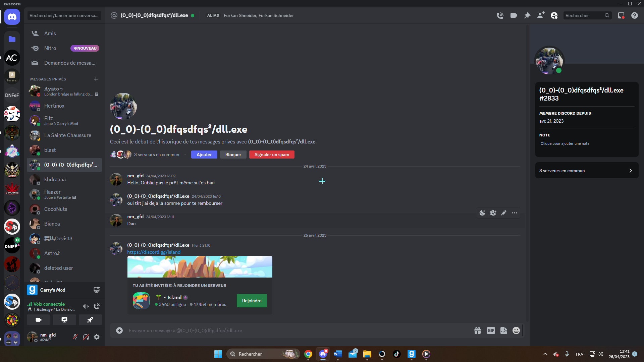Toggle microphone mute
644x362 pixels.
[75, 337]
